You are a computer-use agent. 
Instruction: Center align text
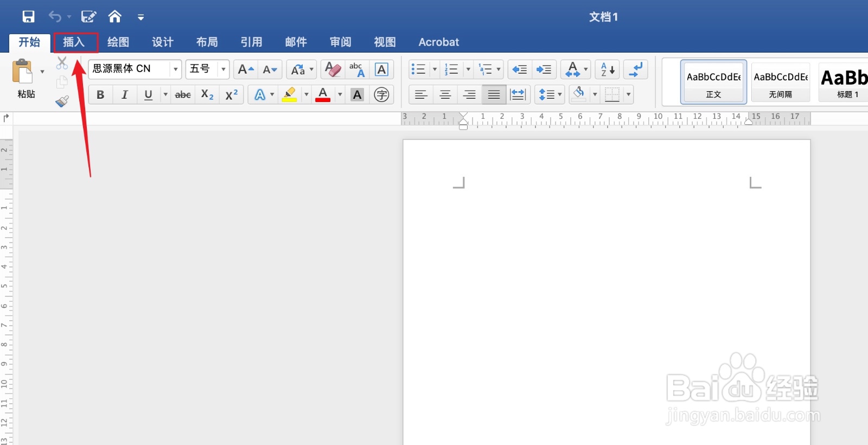click(x=445, y=94)
